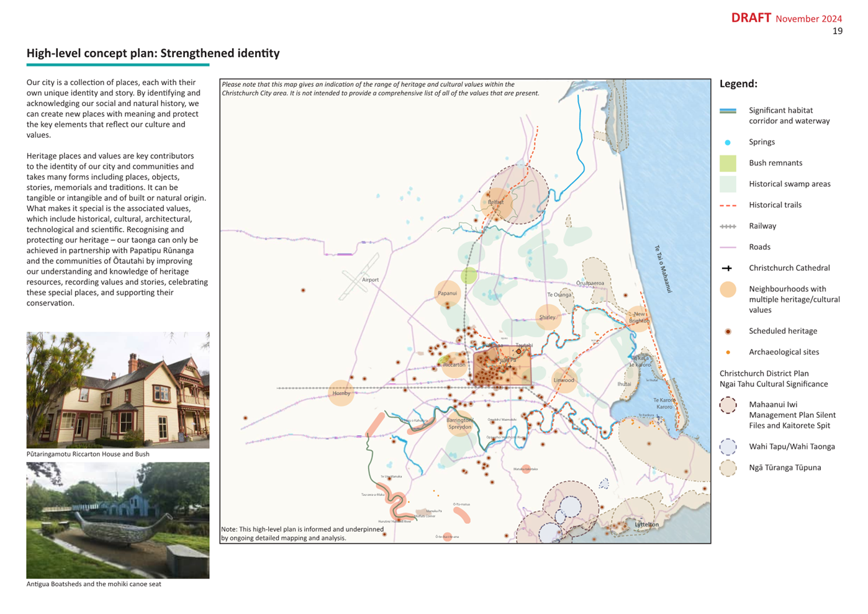The height and width of the screenshot is (614, 868).
Task: Click the Linwood neighbourhood circle on map
Action: click(x=564, y=380)
